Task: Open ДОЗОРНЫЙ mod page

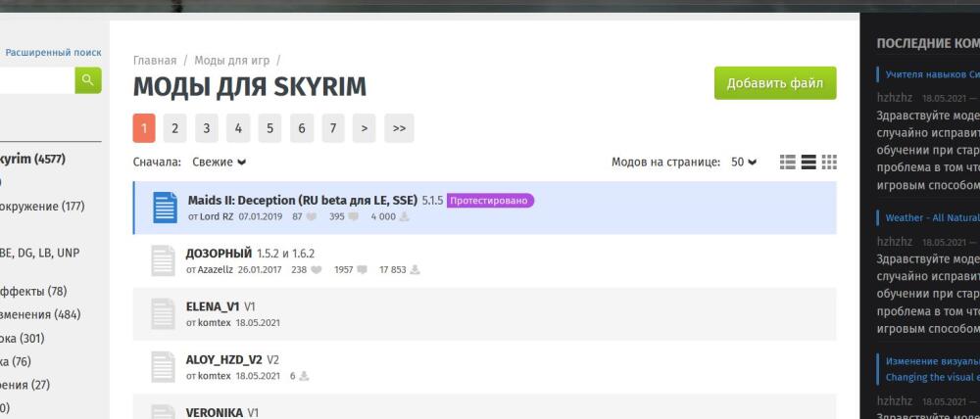Action: [x=219, y=254]
